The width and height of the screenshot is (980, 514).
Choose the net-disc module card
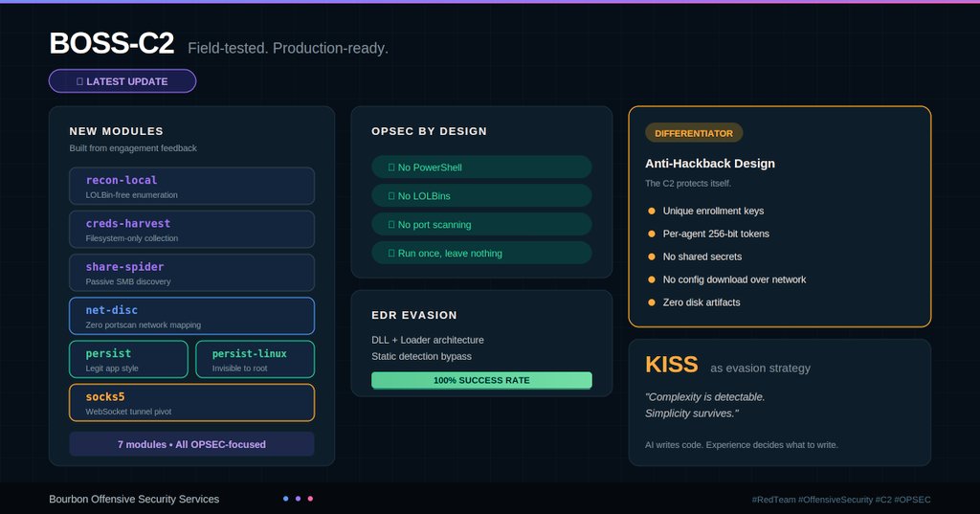191,316
